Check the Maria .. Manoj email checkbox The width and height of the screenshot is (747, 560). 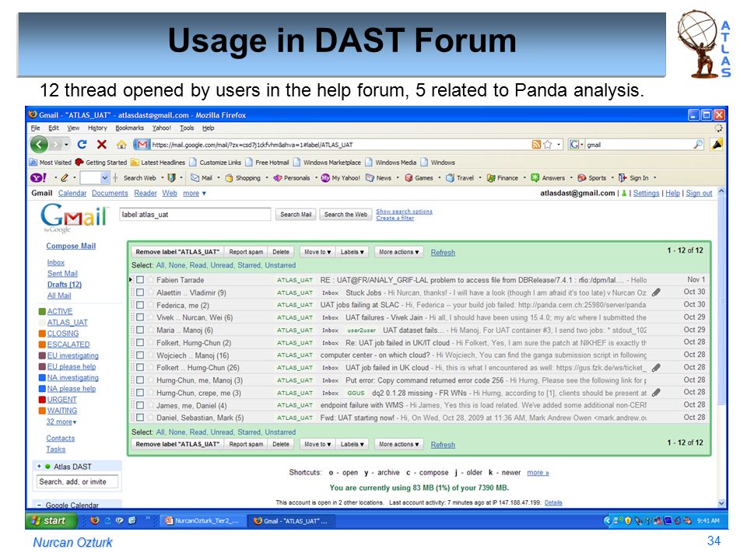point(140,330)
